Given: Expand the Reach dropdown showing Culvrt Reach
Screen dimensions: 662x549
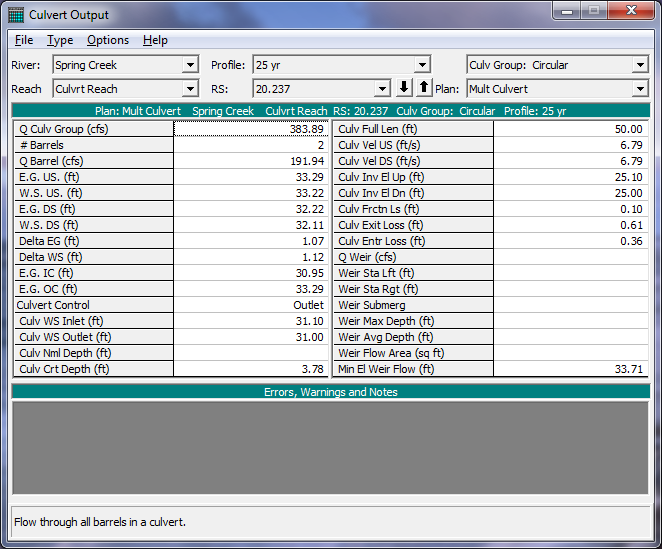Looking at the screenshot, I should click(x=190, y=89).
